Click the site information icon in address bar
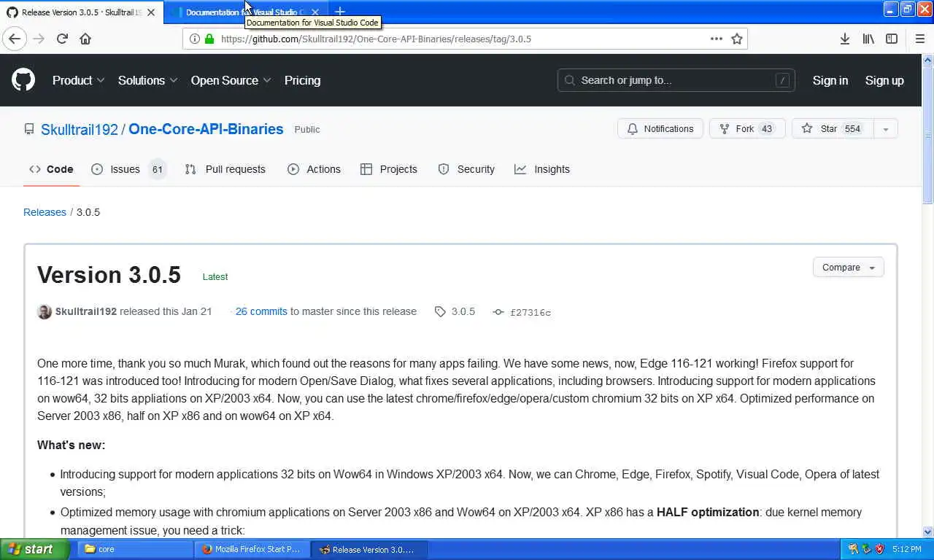Screen dimensions: 934x560 pos(195,39)
